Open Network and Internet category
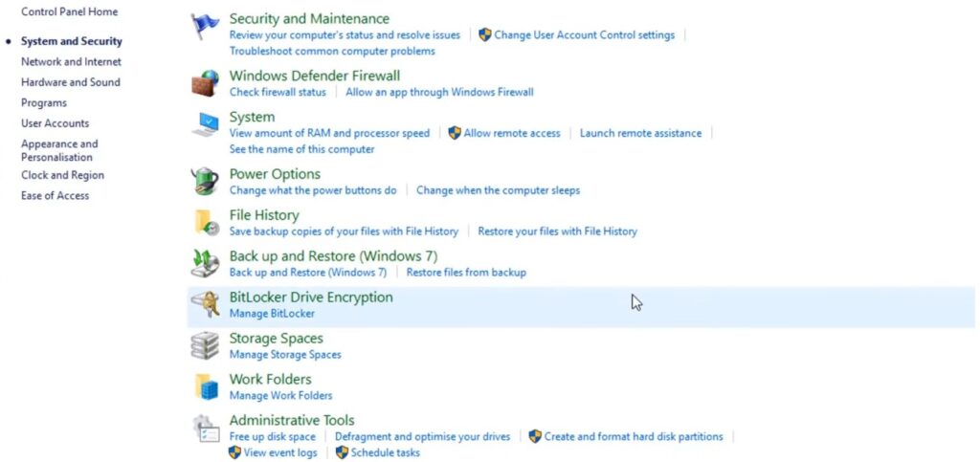The width and height of the screenshot is (980, 462). click(x=71, y=62)
